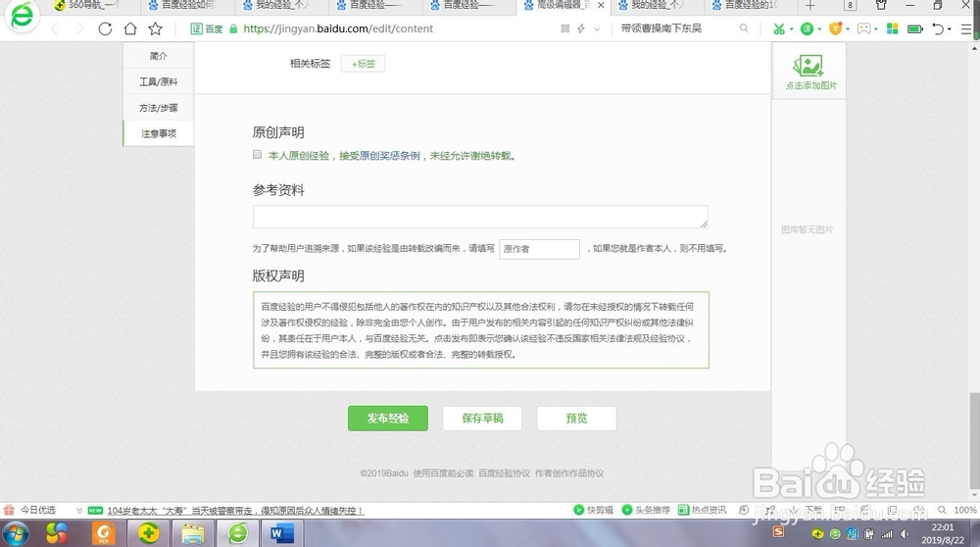Screen dimensions: 980x547
Task: Click the Sogou input method tray icon
Action: 778,531
